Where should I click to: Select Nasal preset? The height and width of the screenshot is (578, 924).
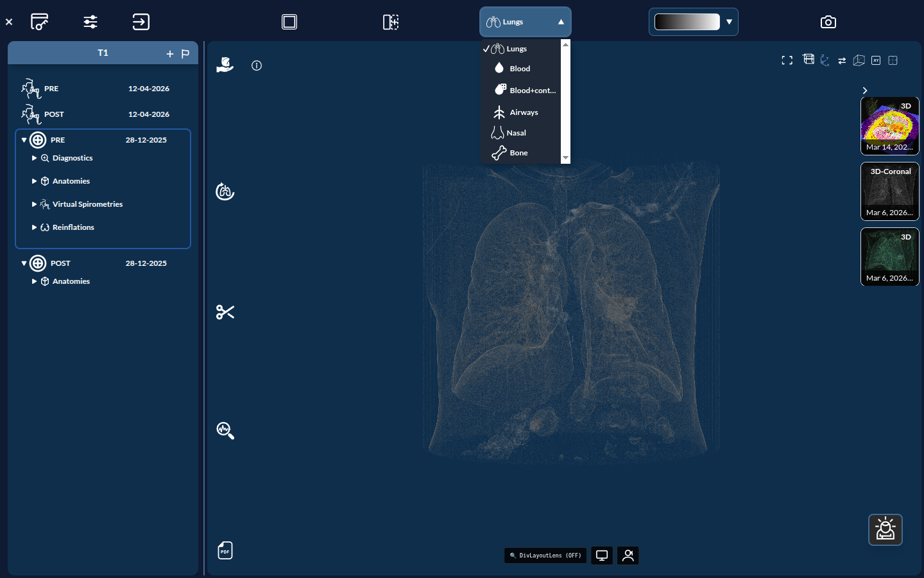(521, 133)
